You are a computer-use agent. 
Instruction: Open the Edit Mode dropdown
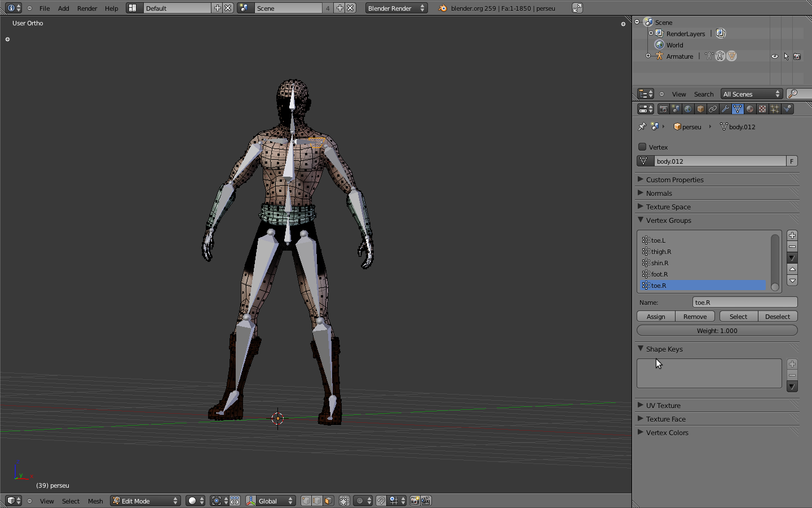pos(145,501)
